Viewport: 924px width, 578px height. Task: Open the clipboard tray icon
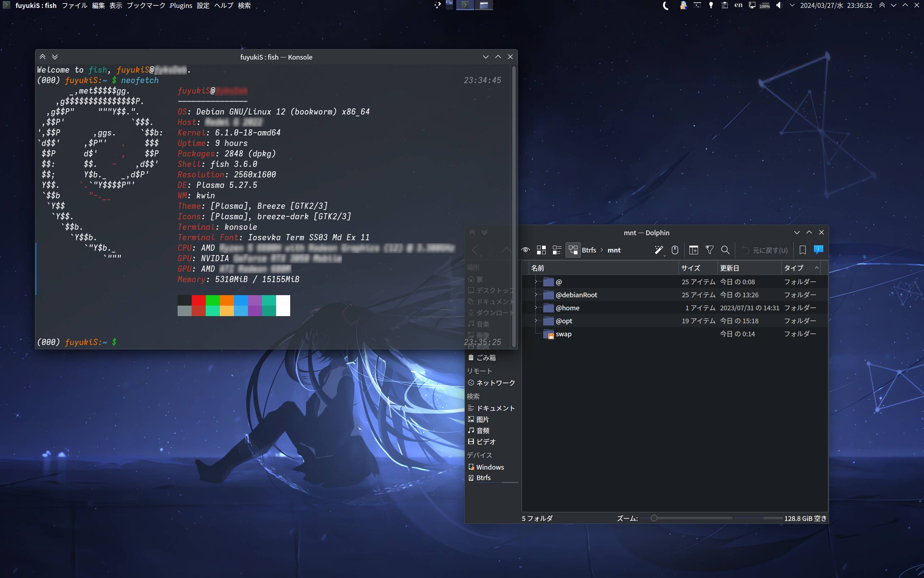click(724, 5)
